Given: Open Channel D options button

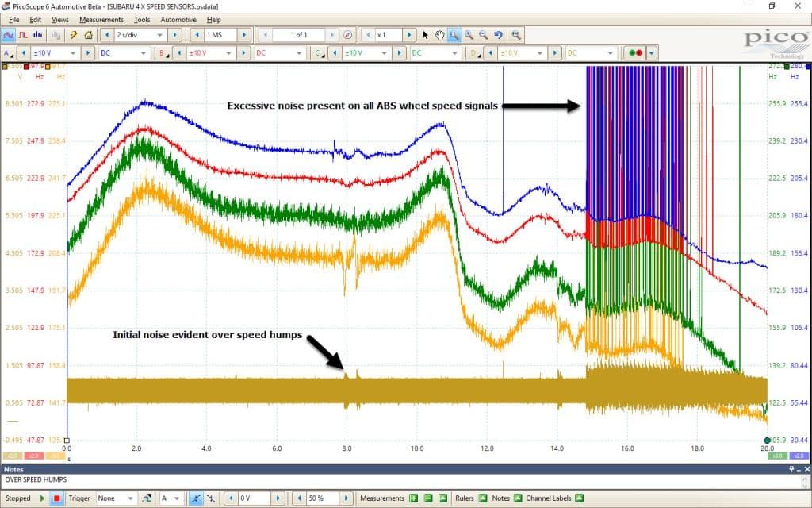Looking at the screenshot, I should coord(474,53).
